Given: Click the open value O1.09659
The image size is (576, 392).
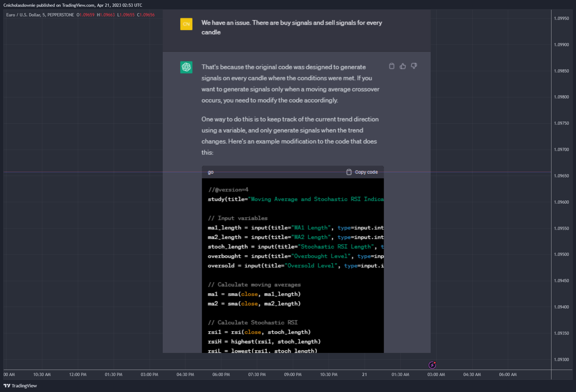Looking at the screenshot, I should click(86, 15).
